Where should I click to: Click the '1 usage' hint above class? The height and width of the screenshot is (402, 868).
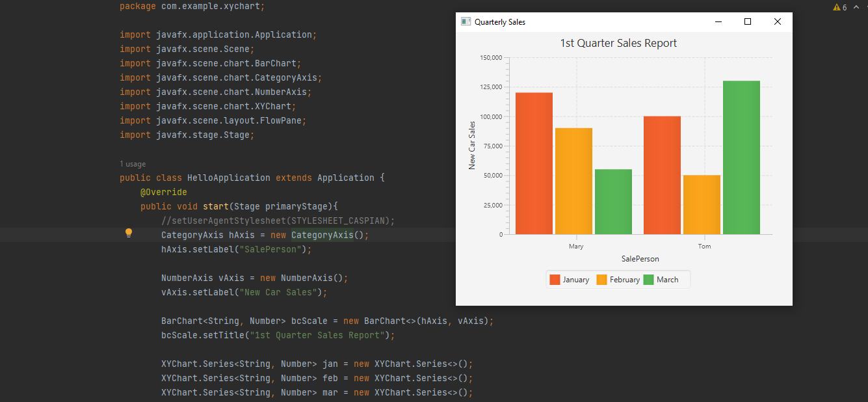tap(133, 164)
